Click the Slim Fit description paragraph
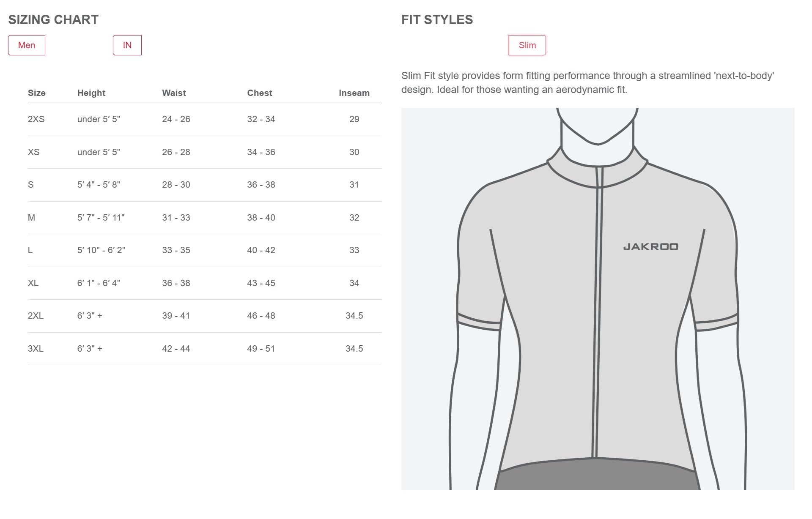 [x=587, y=82]
